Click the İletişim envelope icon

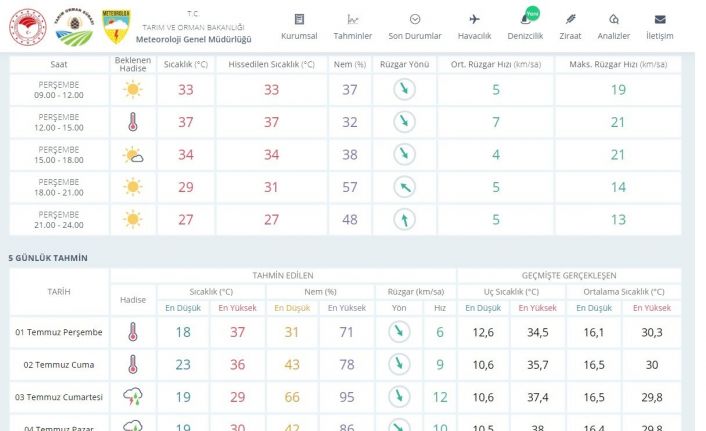[660, 20]
